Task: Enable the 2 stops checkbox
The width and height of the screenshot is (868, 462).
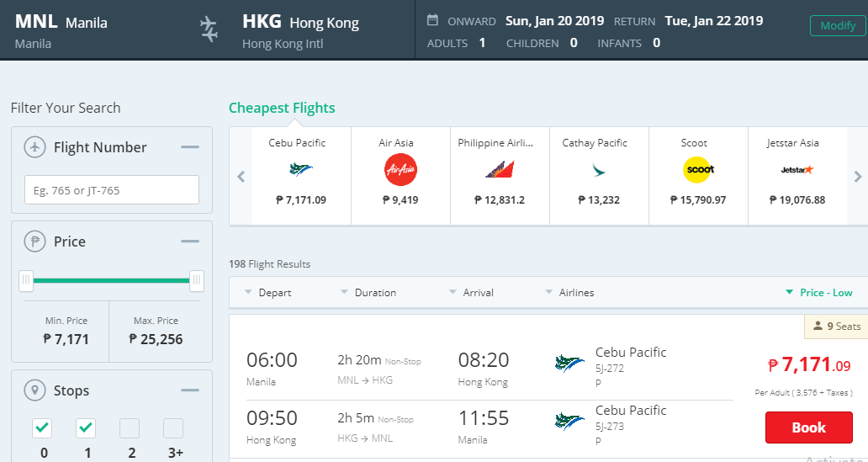Action: (x=130, y=428)
